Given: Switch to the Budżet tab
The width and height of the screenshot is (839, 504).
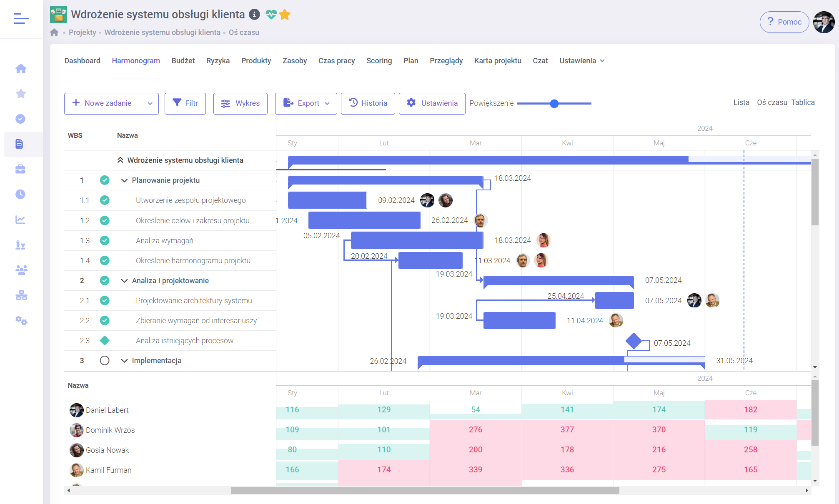Looking at the screenshot, I should [x=183, y=61].
